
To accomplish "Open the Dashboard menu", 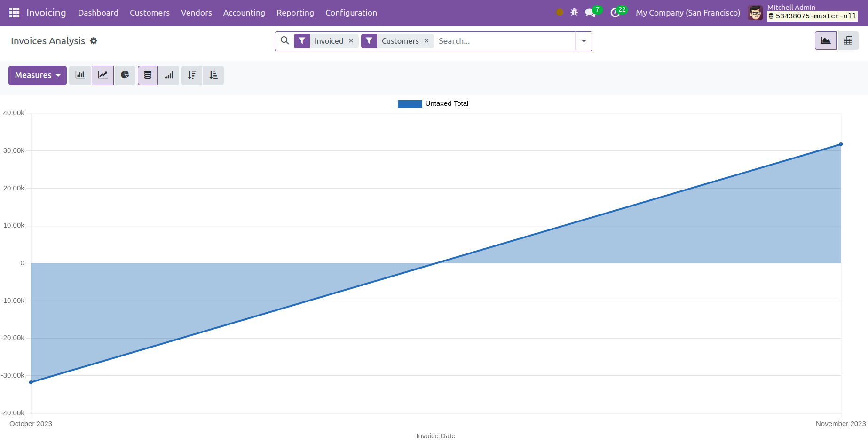I will (x=98, y=13).
